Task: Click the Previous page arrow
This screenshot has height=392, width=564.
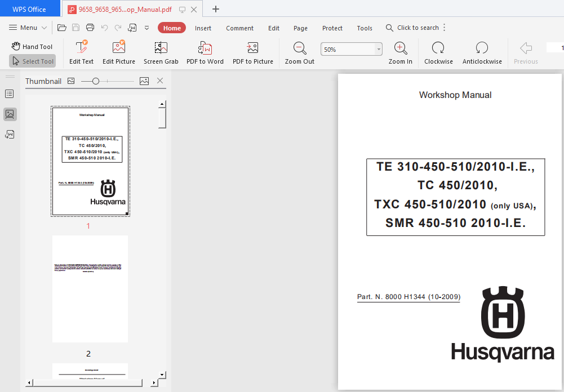Action: (x=526, y=52)
